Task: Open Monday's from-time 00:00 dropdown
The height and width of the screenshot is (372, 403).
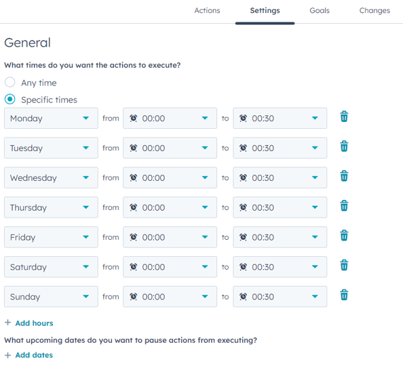Action: (170, 118)
